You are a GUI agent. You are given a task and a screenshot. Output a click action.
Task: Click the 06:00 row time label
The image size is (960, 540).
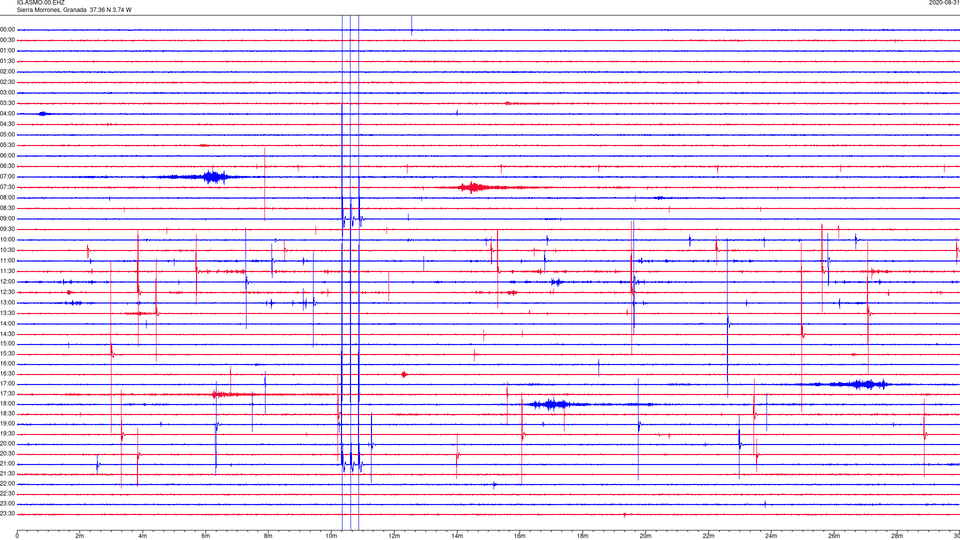(7, 156)
